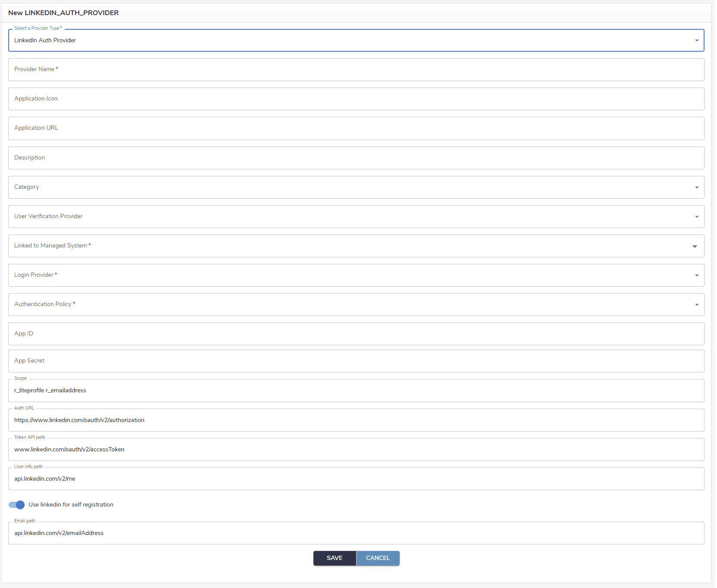
Task: Open the Select a Provider Type dropdown
Action: click(x=356, y=41)
